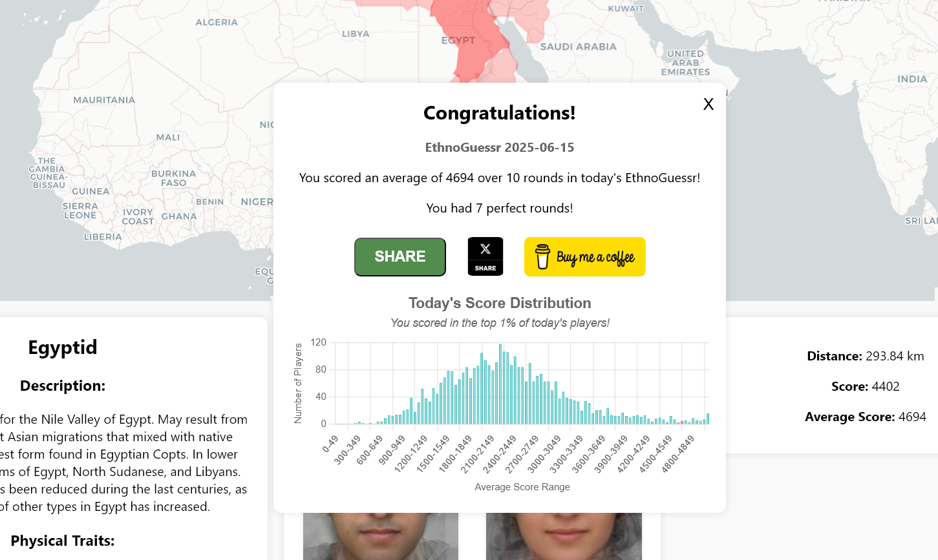
Task: Share results via the X (Twitter) icon
Action: pos(485,256)
